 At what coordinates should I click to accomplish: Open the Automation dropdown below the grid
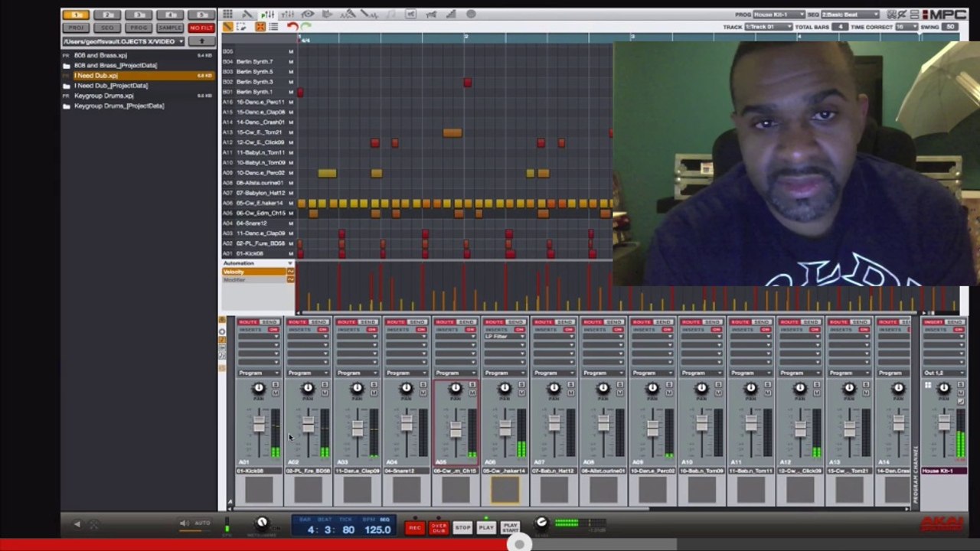click(x=257, y=263)
